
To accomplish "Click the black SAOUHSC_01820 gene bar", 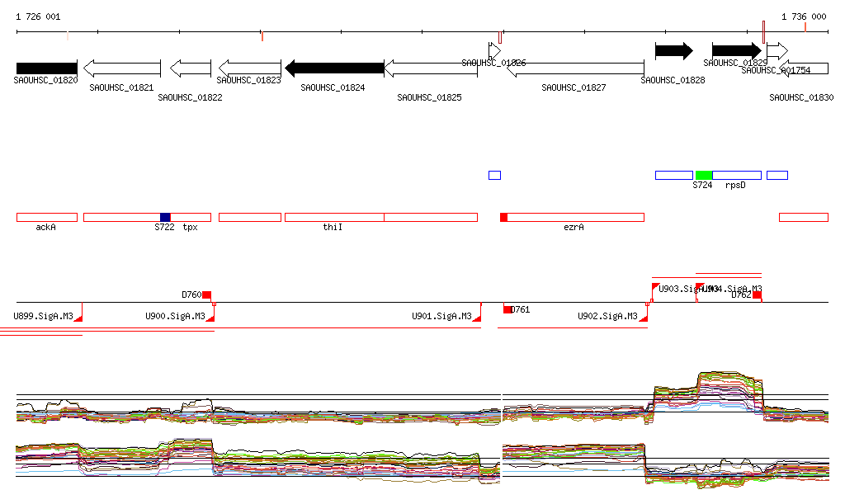I will pos(47,68).
